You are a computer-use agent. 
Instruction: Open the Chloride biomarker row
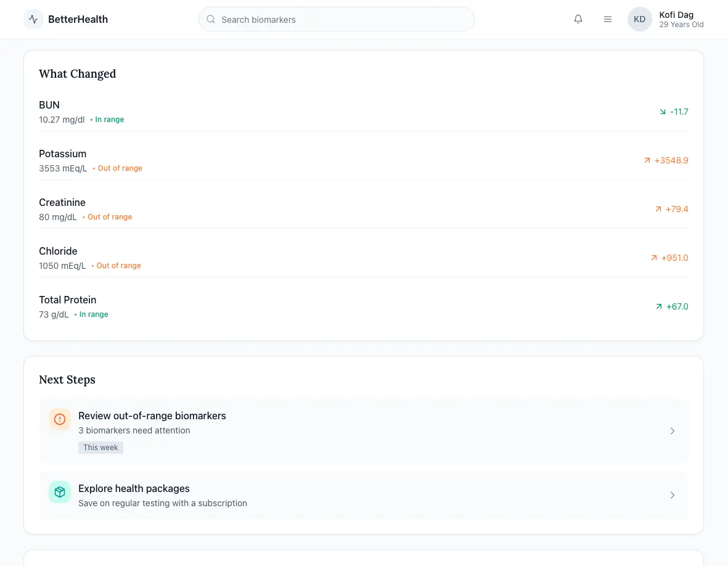[x=363, y=258]
